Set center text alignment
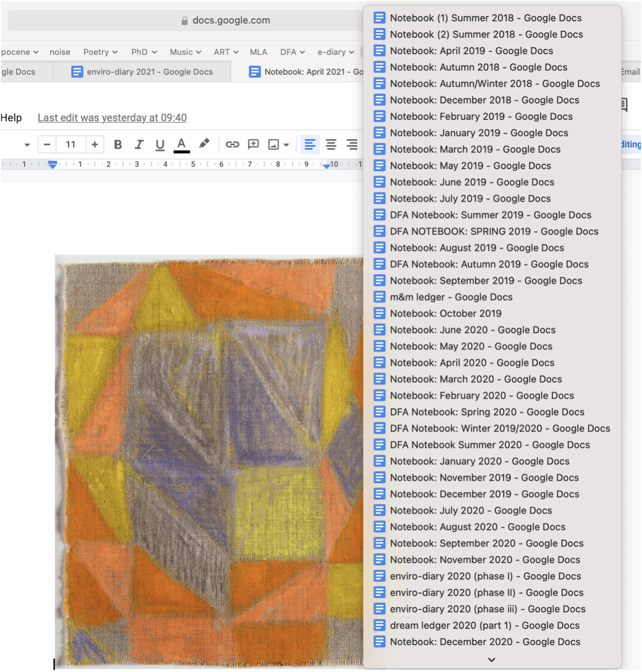This screenshot has height=672, width=642. pos(331,145)
